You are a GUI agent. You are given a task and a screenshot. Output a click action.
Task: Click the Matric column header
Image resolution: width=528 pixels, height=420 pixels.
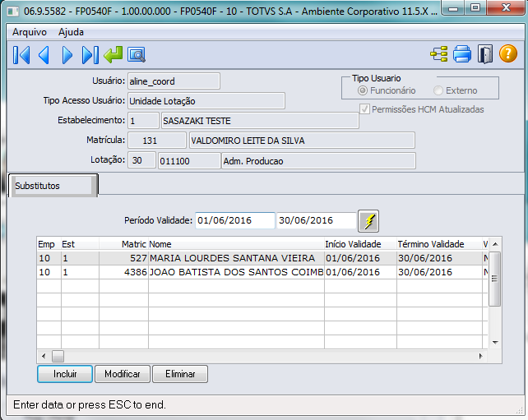coord(123,244)
